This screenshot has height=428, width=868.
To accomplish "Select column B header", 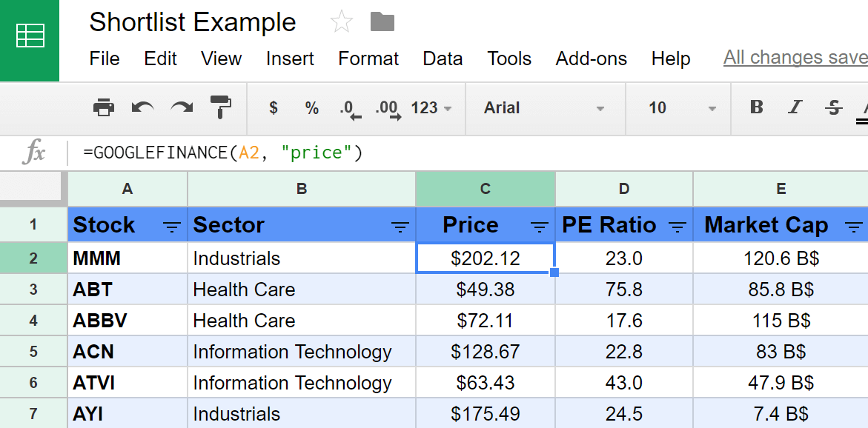I will 302,189.
